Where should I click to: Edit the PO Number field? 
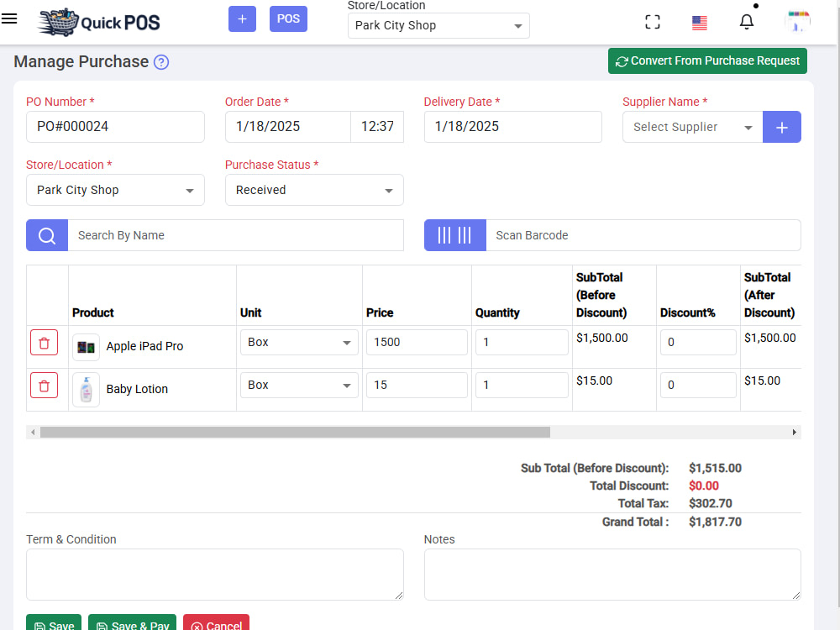pyautogui.click(x=115, y=127)
